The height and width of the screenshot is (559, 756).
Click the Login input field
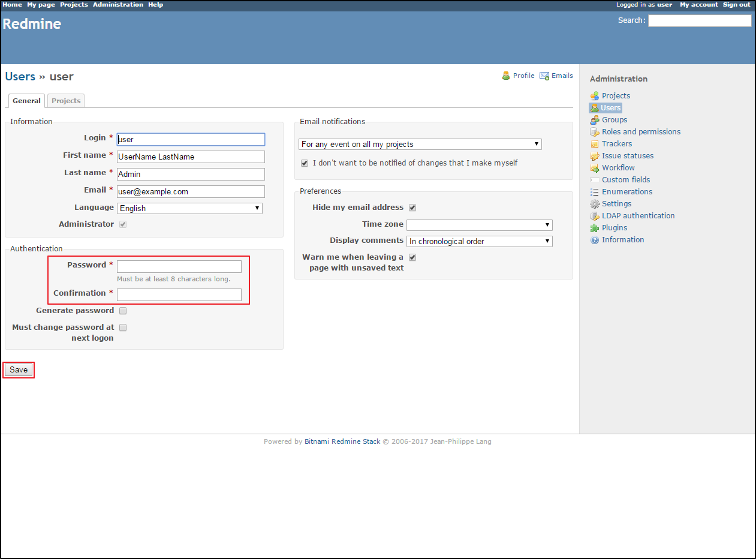tap(191, 139)
